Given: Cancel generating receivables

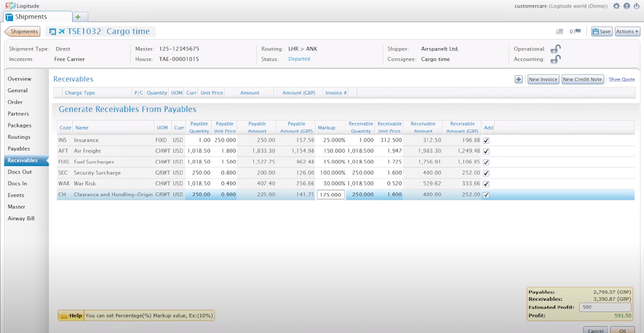Looking at the screenshot, I should 595,330.
